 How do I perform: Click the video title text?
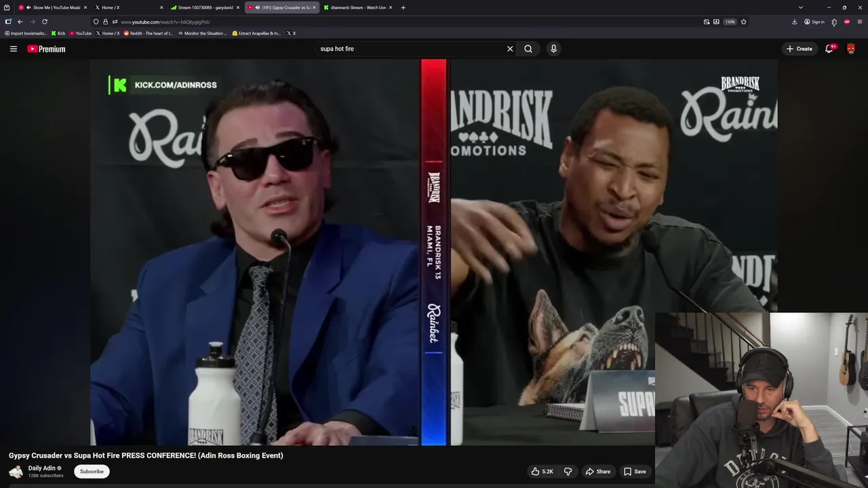pos(146,455)
